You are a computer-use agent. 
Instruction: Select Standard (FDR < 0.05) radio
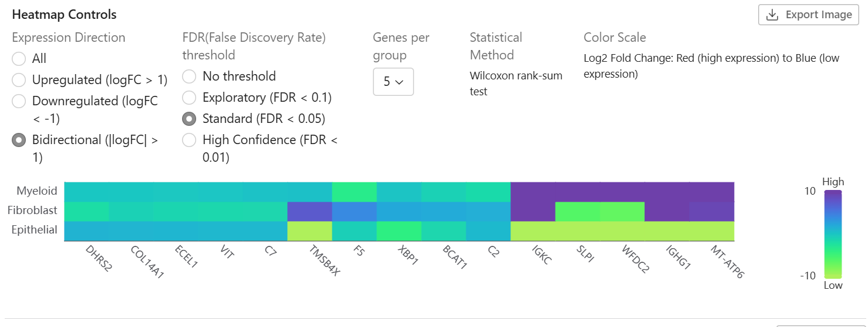point(189,119)
